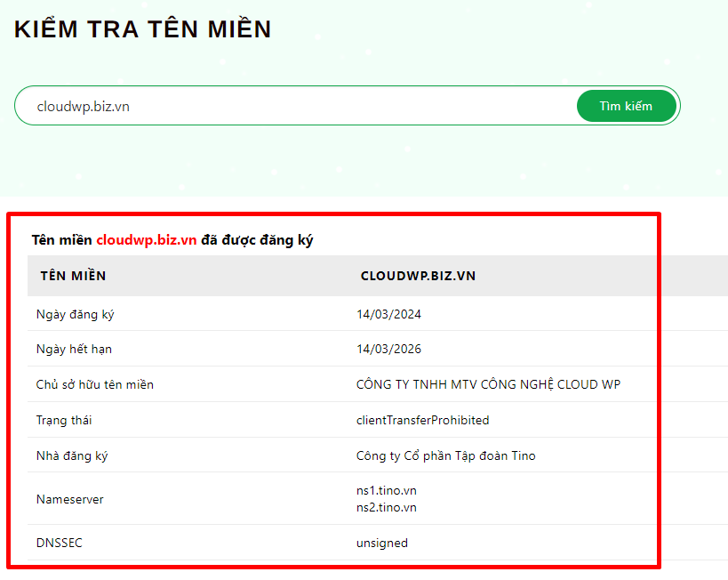This screenshot has height=580, width=728.
Task: Select the Ngày hết hạn label
Action: click(74, 349)
